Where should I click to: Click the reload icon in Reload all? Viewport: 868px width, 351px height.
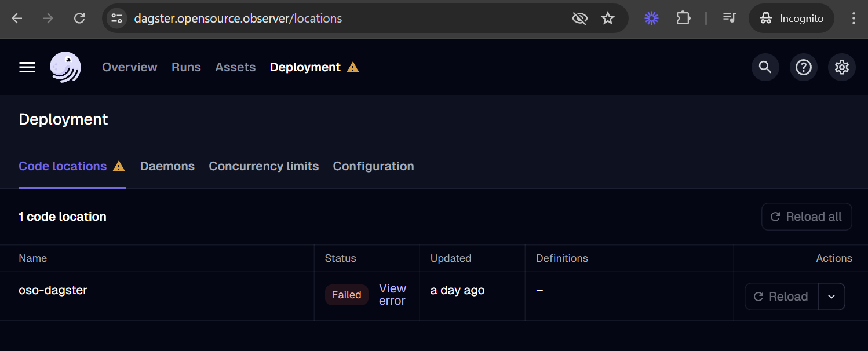click(776, 217)
